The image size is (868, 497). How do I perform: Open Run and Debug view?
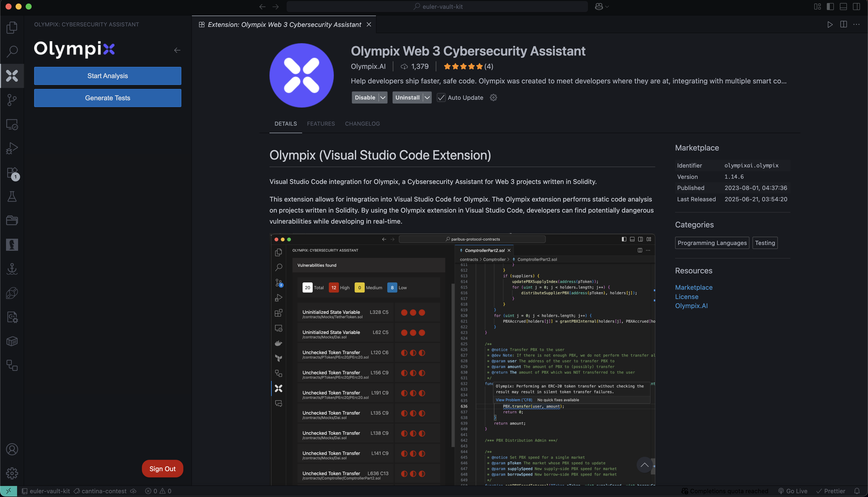pyautogui.click(x=12, y=148)
